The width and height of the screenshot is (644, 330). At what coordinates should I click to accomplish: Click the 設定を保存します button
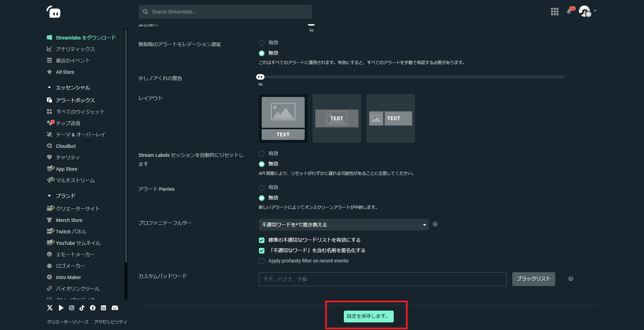pos(368,316)
